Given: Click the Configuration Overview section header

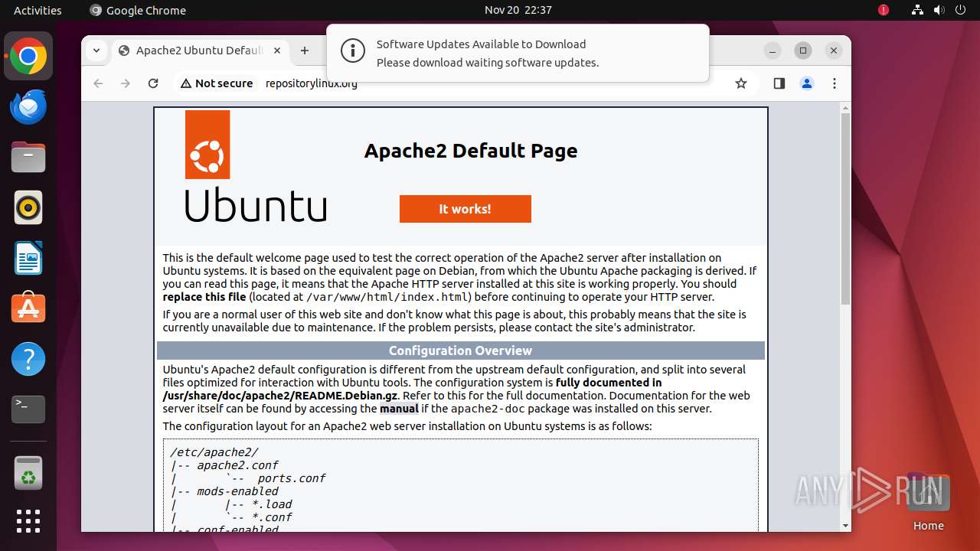Looking at the screenshot, I should coord(461,350).
